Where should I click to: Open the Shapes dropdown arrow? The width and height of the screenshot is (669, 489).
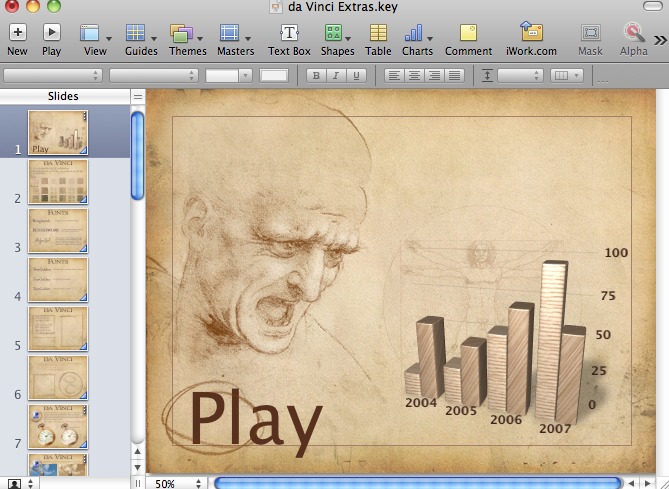pyautogui.click(x=348, y=39)
